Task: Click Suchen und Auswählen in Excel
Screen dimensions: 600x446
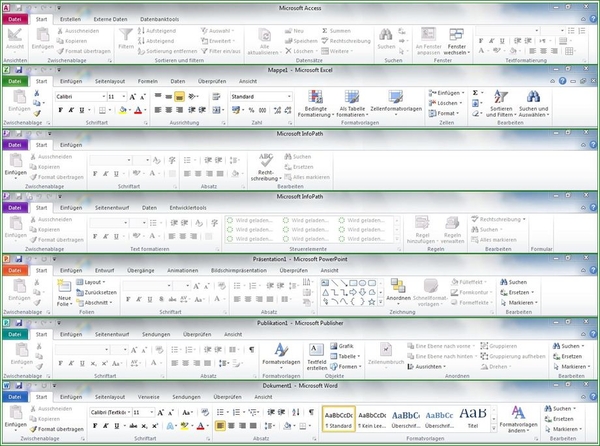Action: 533,104
